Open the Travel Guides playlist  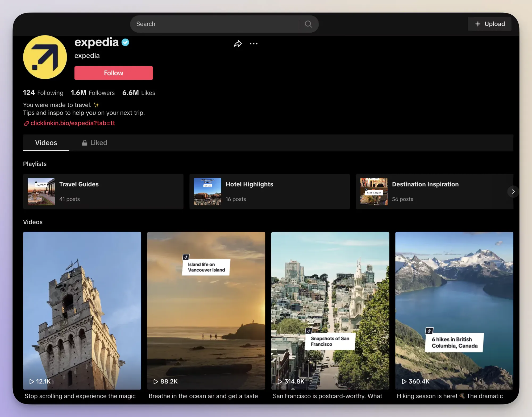click(x=103, y=192)
